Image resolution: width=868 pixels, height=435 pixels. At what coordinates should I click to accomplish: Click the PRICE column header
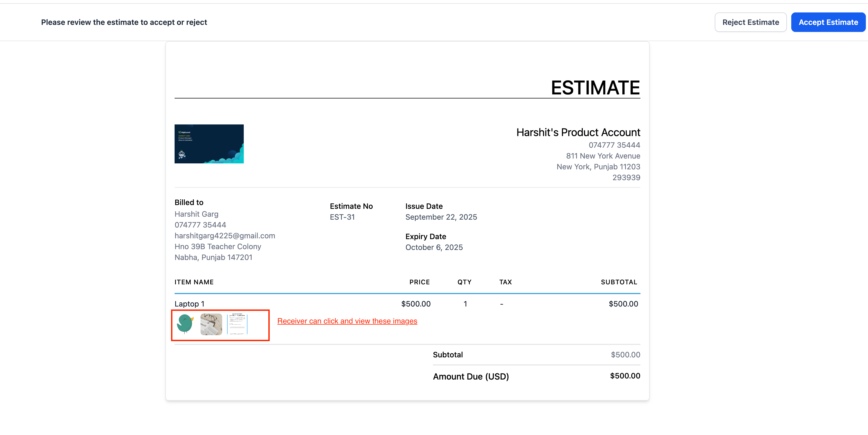419,282
